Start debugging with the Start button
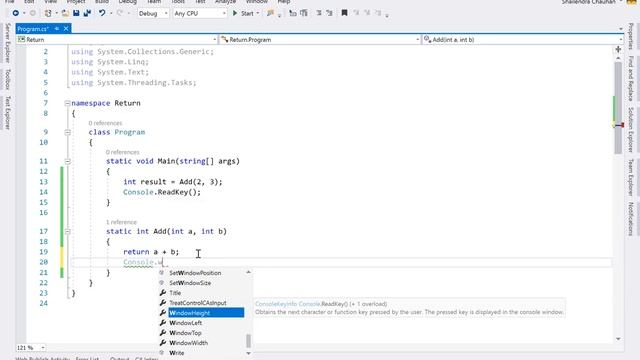 pos(243,13)
